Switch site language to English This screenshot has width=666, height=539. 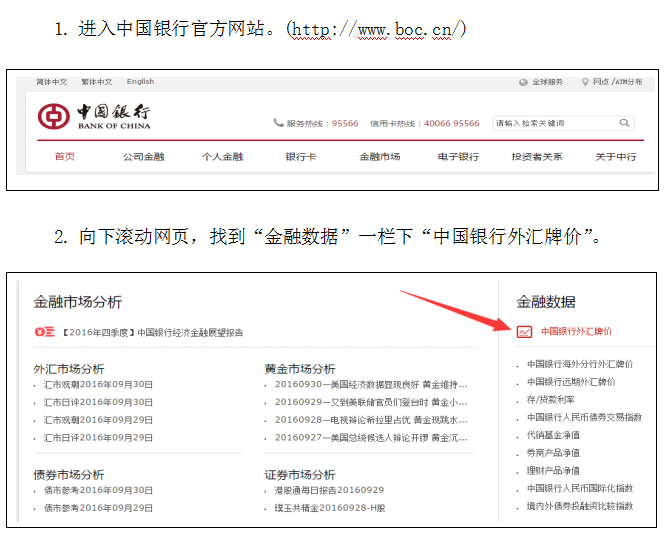click(140, 82)
